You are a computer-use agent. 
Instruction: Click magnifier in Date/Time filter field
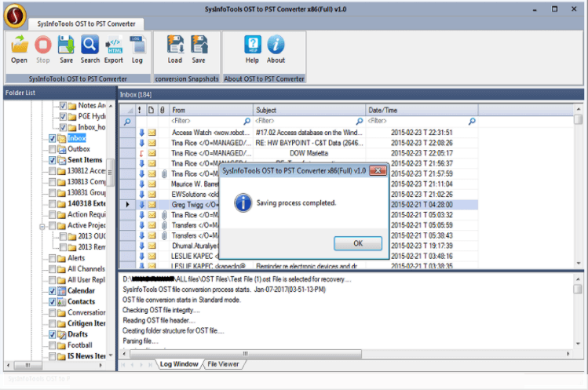tap(472, 121)
